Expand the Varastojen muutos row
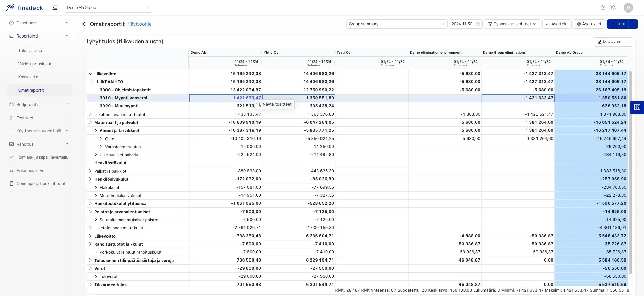The image size is (644, 296). click(x=101, y=147)
